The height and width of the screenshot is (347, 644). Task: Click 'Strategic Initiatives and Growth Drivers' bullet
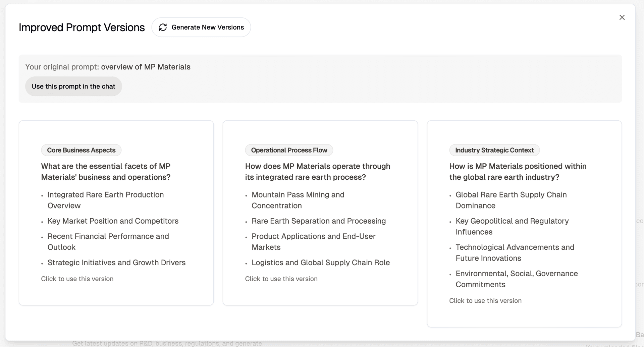(x=116, y=263)
